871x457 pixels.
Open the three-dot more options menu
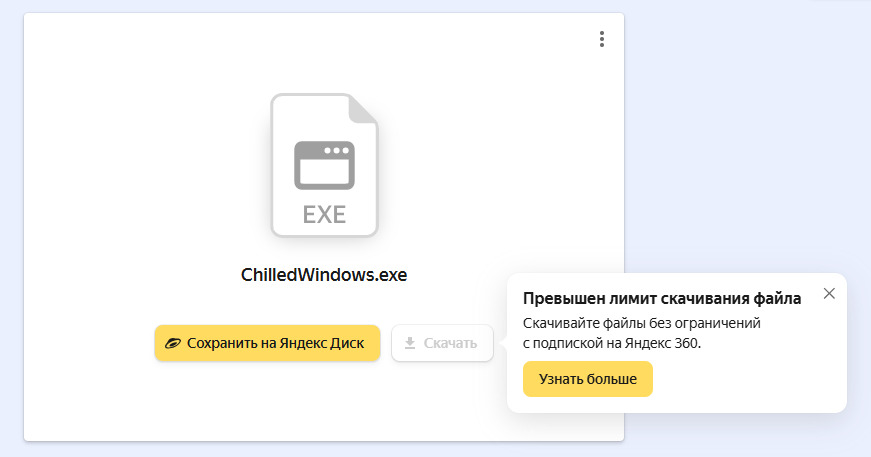pyautogui.click(x=602, y=39)
